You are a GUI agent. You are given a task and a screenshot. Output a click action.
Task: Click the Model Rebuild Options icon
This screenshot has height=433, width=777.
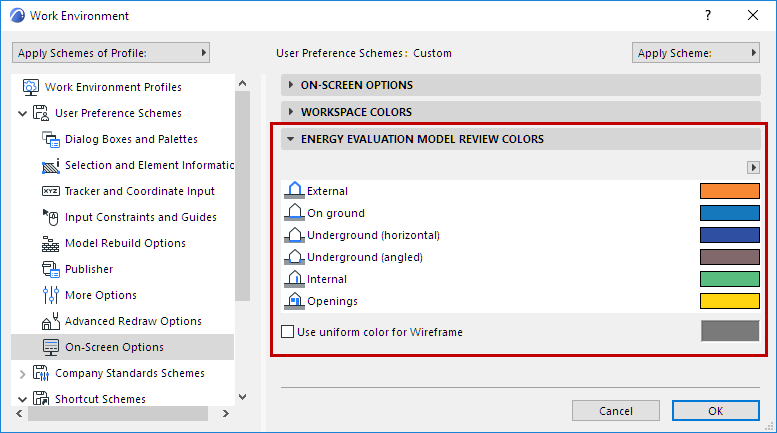(x=51, y=243)
